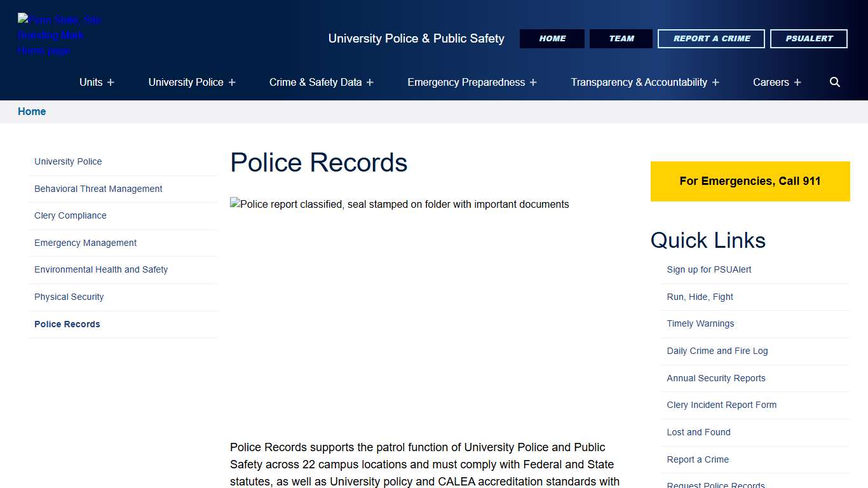Click the REPORT A CRIME button
Screen dimensions: 868x488
[711, 38]
